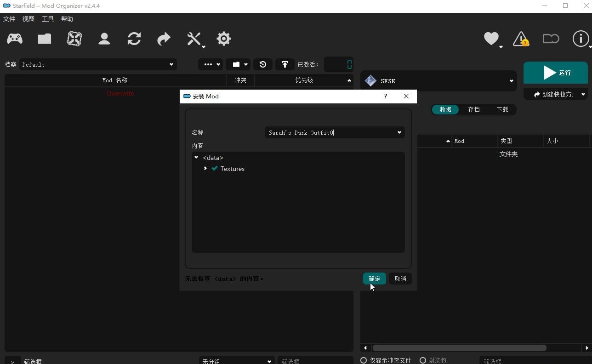Image resolution: width=592 pixels, height=364 pixels.
Task: Sort by the Mod 名称 column header
Action: point(115,80)
